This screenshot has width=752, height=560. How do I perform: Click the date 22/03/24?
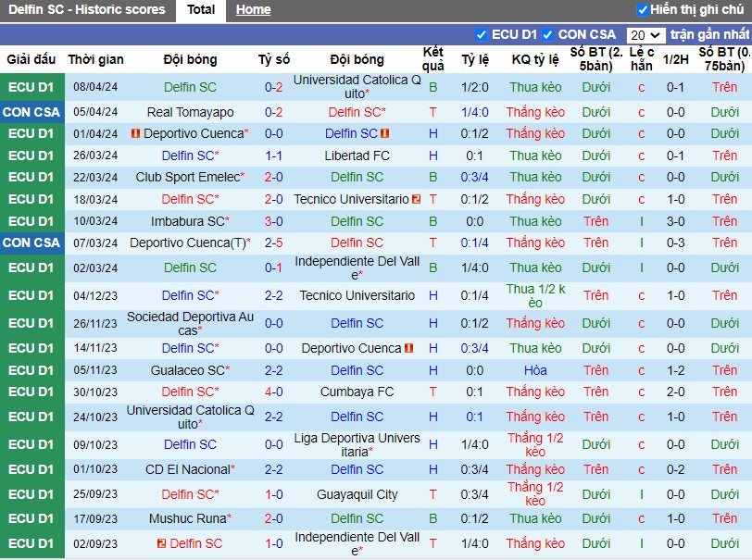pos(95,178)
